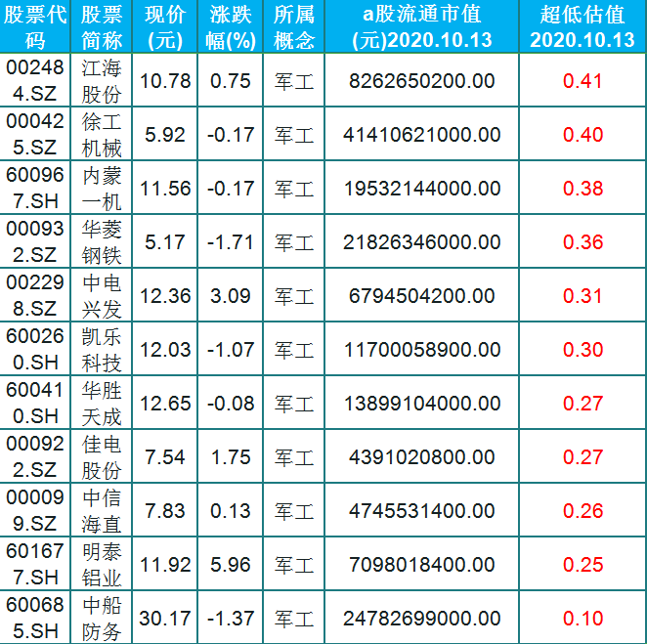Click valuation cell 0.30
The image size is (647, 644).
[x=582, y=350]
